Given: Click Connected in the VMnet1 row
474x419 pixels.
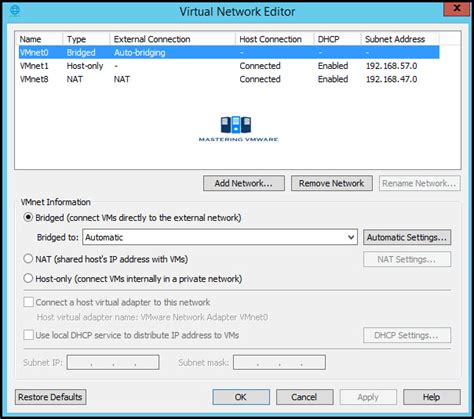Looking at the screenshot, I should point(260,66).
